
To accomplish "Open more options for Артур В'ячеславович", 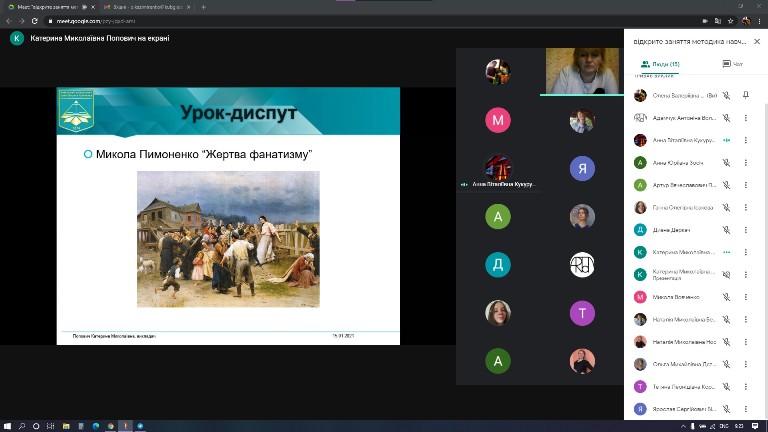I will [x=746, y=186].
